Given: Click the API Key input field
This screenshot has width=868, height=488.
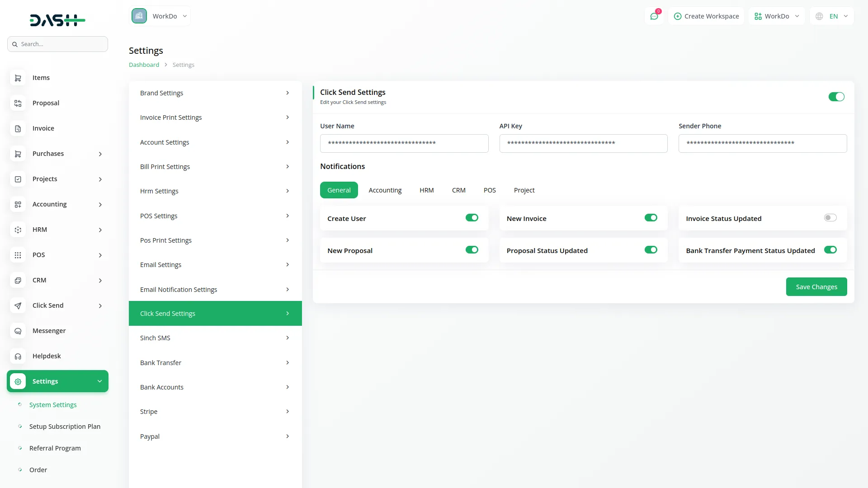Looking at the screenshot, I should coord(583,143).
